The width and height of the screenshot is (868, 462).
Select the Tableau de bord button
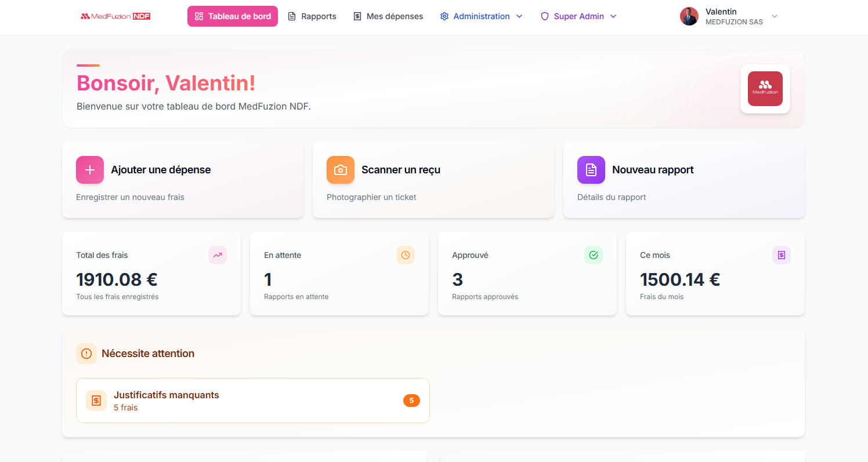click(232, 16)
